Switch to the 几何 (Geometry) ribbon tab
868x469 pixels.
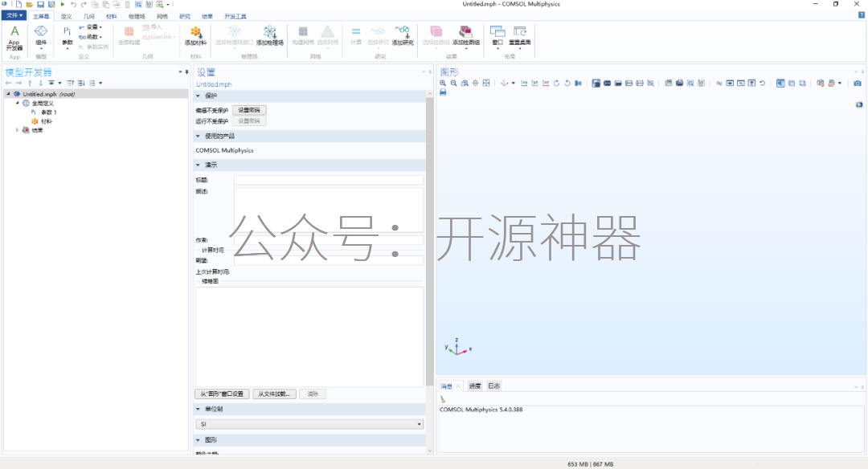(x=89, y=17)
